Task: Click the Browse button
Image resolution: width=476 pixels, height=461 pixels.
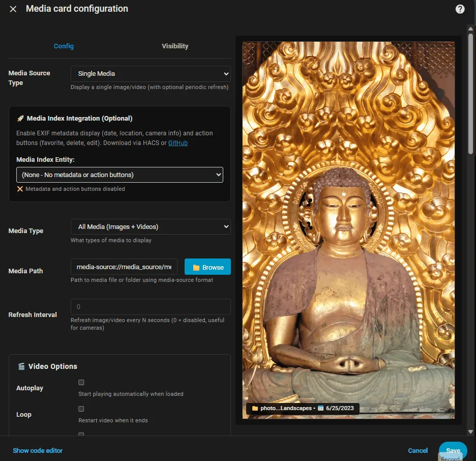Action: tap(207, 267)
